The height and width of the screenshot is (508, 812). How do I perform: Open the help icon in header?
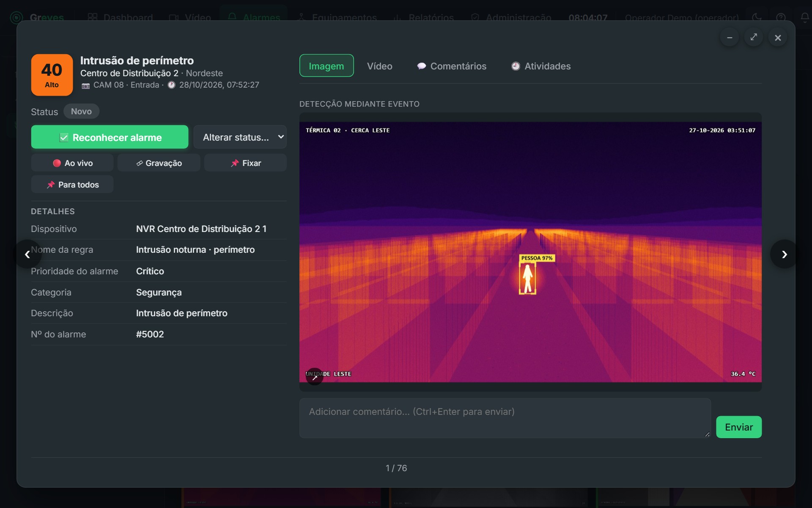[781, 17]
